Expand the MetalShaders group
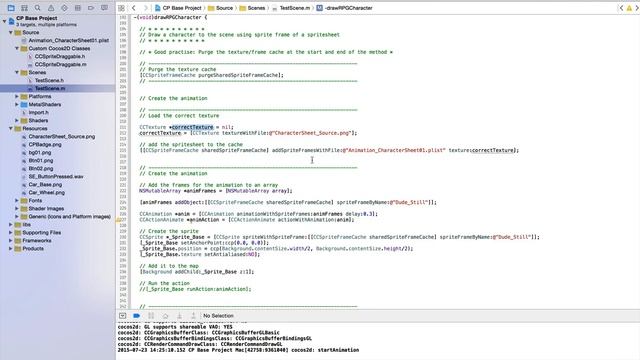This screenshot has width=640, height=360. 17,104
